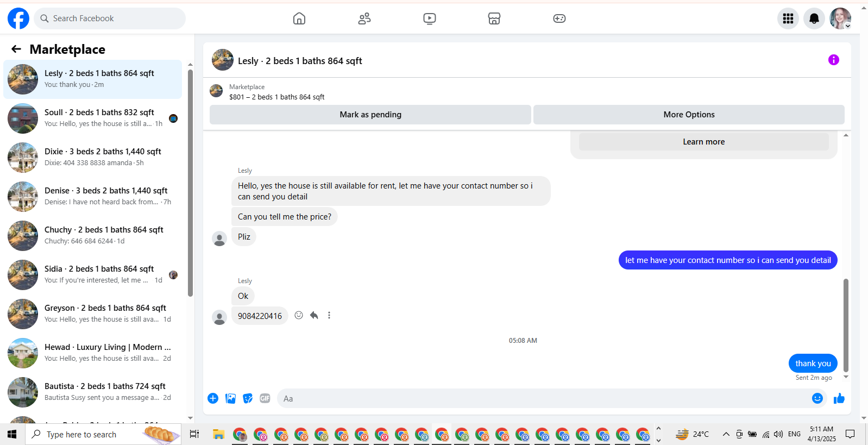This screenshot has width=868, height=445.
Task: Open the Facebook menu grid
Action: coord(788,18)
